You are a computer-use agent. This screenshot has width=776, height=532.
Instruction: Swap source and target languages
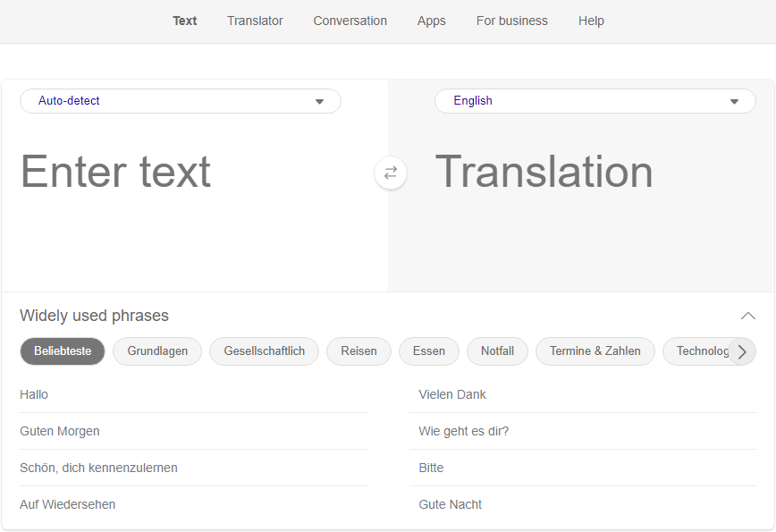click(391, 173)
